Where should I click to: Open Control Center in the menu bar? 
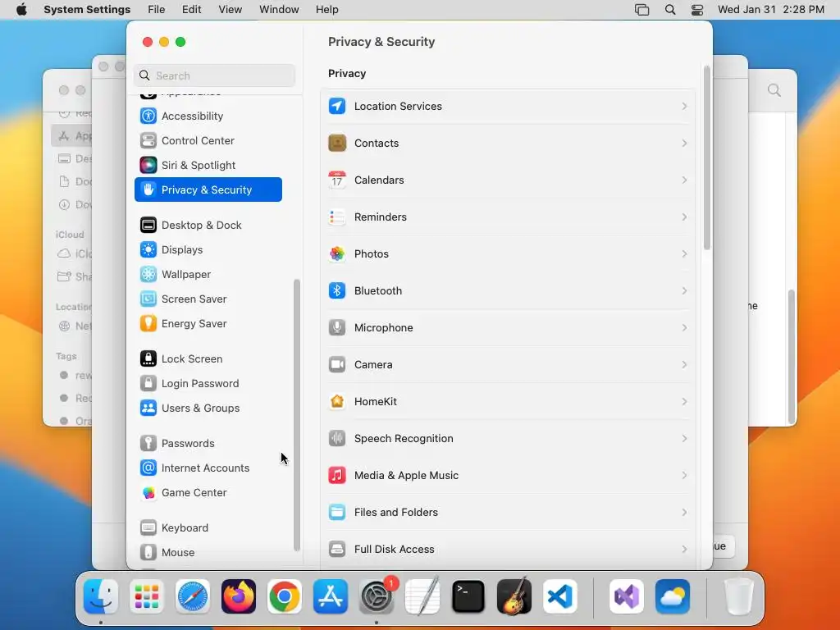(x=697, y=10)
